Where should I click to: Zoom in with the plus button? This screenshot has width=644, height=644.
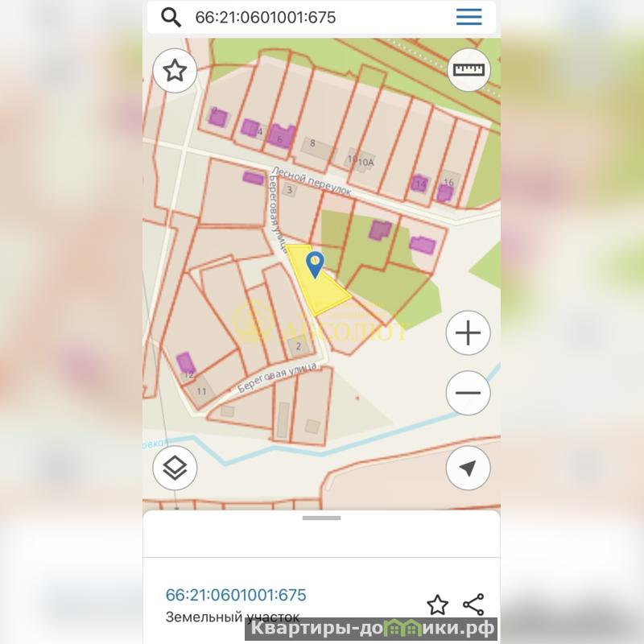469,332
